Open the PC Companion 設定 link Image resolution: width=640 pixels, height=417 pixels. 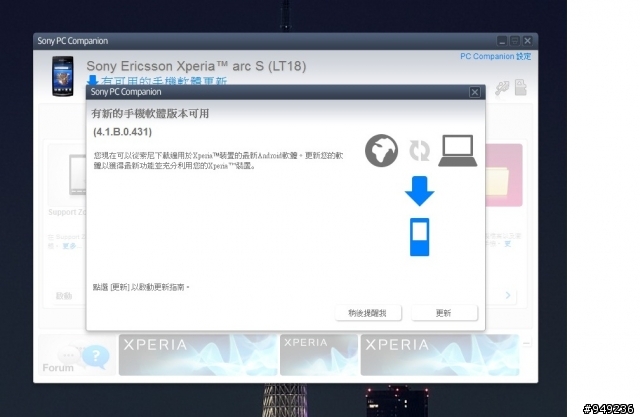pos(496,56)
